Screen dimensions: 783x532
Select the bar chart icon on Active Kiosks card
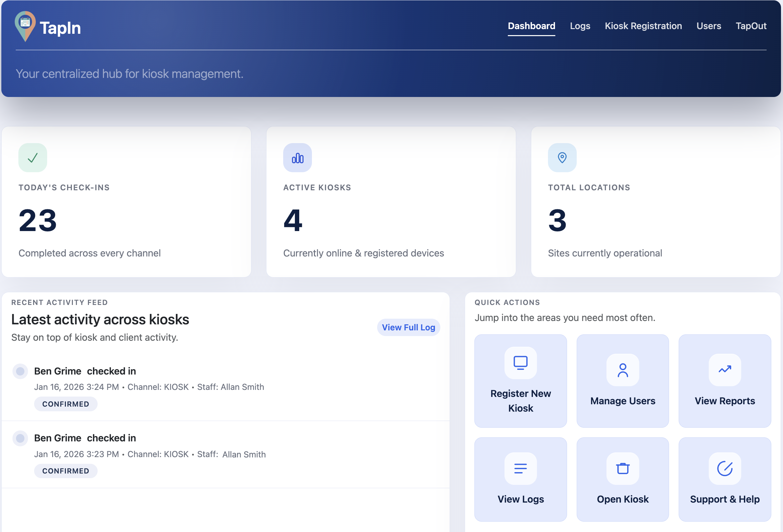pos(298,157)
